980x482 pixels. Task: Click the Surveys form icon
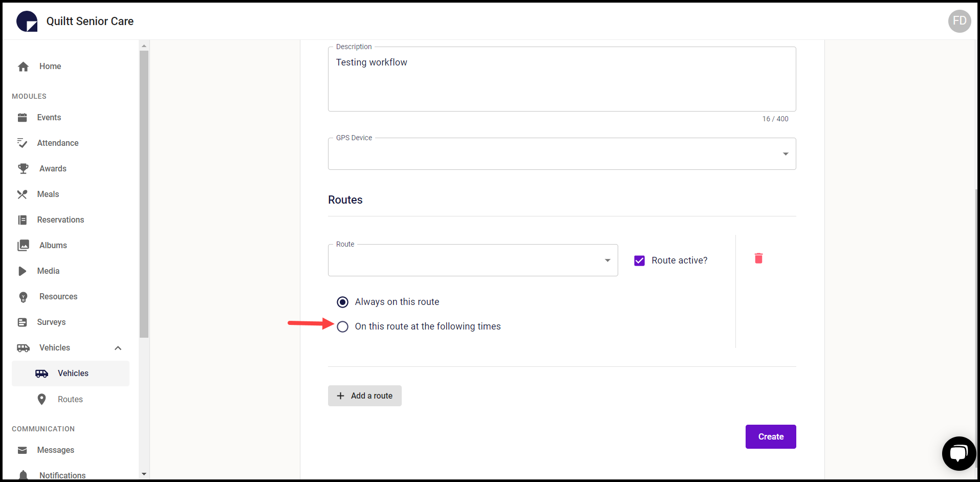coord(22,322)
